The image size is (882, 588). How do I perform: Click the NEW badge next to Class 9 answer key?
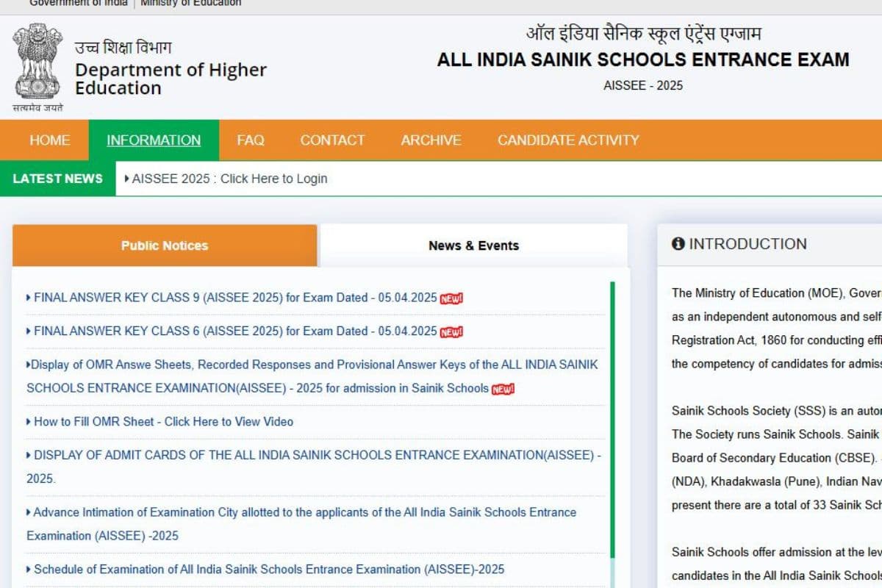click(x=453, y=298)
